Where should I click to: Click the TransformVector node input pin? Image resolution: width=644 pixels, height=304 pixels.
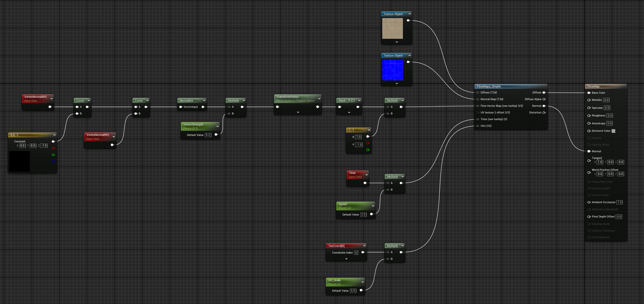[x=278, y=107]
